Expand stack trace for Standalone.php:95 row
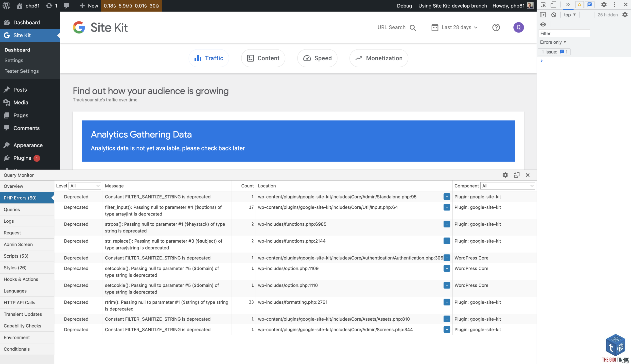The image size is (631, 364). pyautogui.click(x=447, y=197)
